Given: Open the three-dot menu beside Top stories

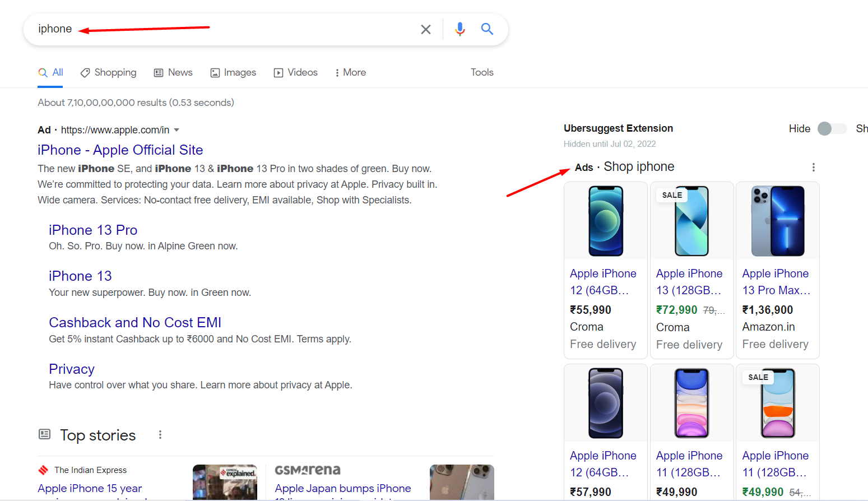Looking at the screenshot, I should click(x=160, y=435).
